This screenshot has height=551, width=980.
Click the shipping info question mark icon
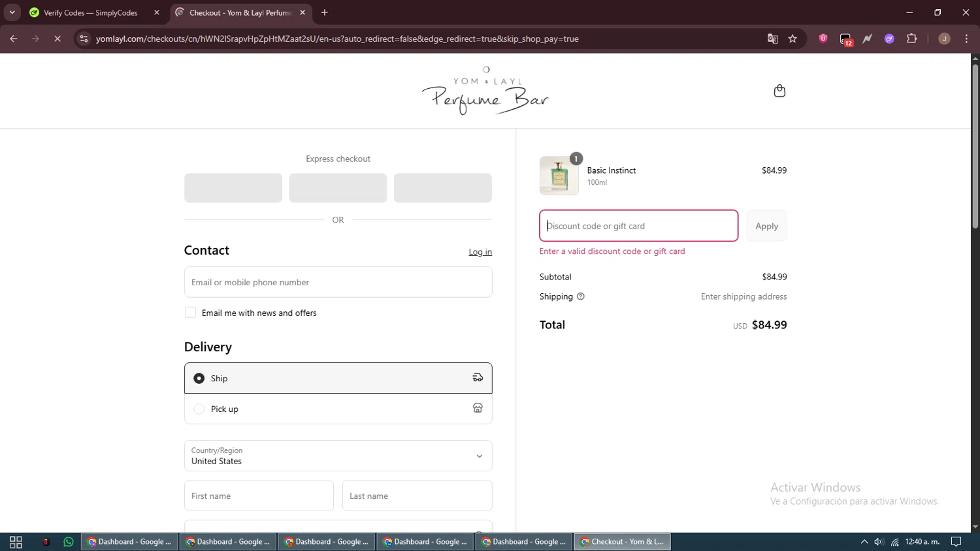581,296
